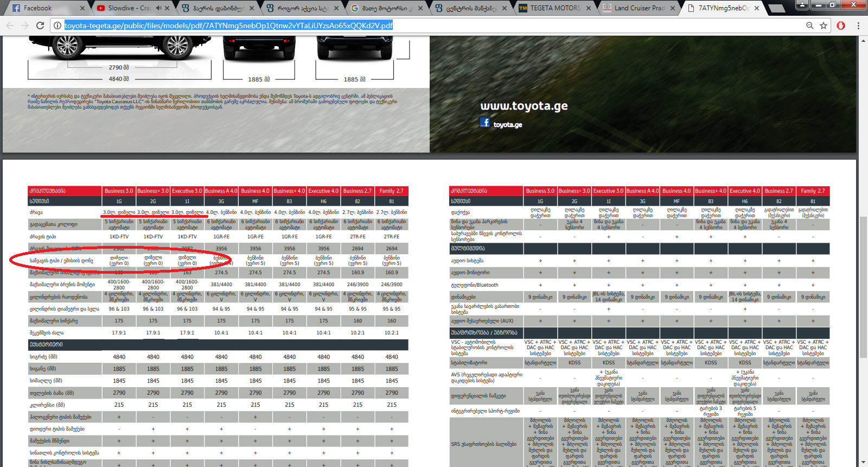View site information icon in address bar
This screenshot has width=868, height=467.
tap(58, 26)
